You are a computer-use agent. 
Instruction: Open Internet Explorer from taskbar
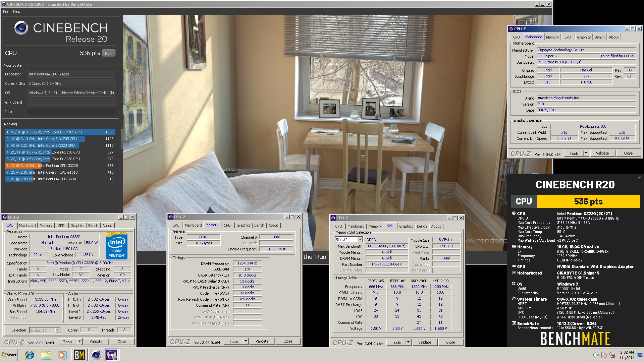pos(30,355)
